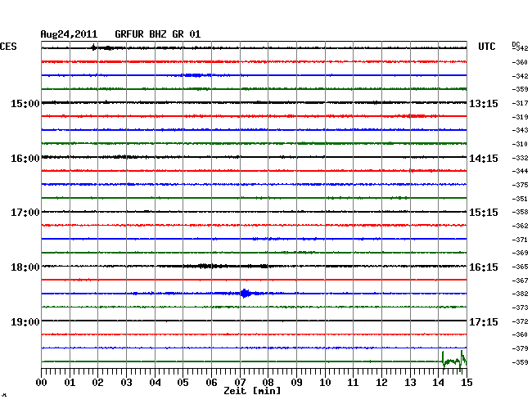The width and height of the screenshot is (532, 404).
Task: Click minute 03 on the time axis
Action: pos(126,383)
